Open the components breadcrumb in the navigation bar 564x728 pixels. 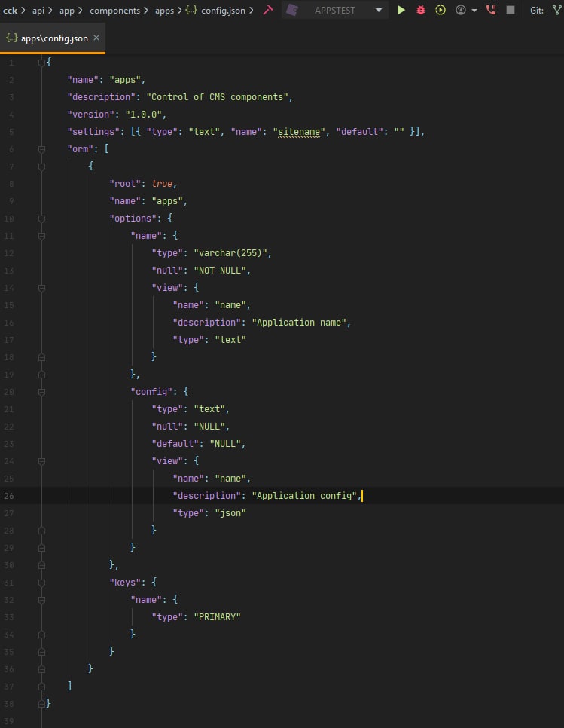click(x=114, y=11)
